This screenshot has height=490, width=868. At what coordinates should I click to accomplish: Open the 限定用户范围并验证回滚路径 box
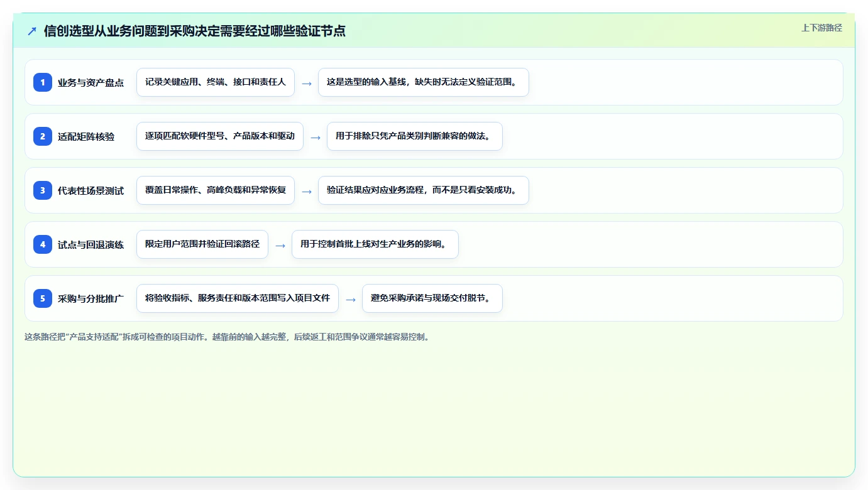click(x=202, y=244)
